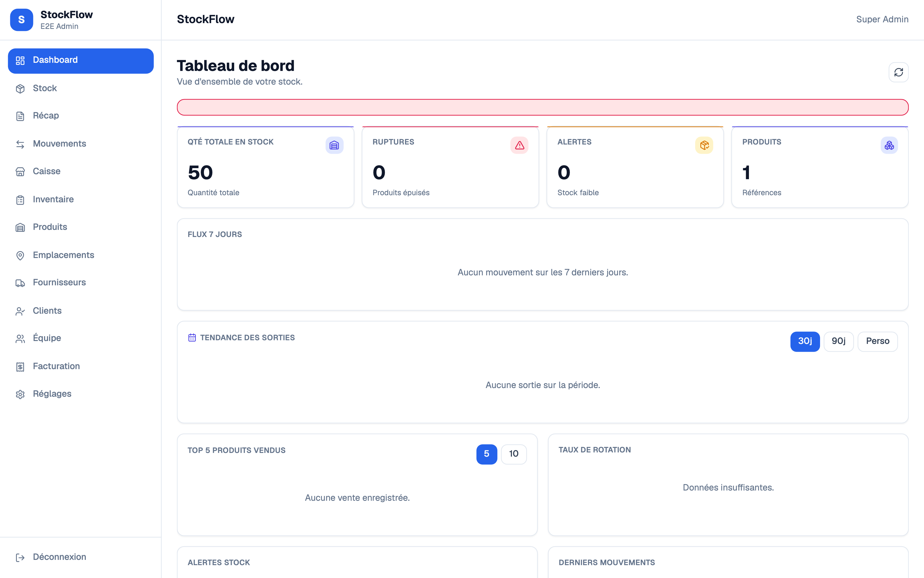Open the Caisse page
The image size is (924, 578).
(81, 171)
